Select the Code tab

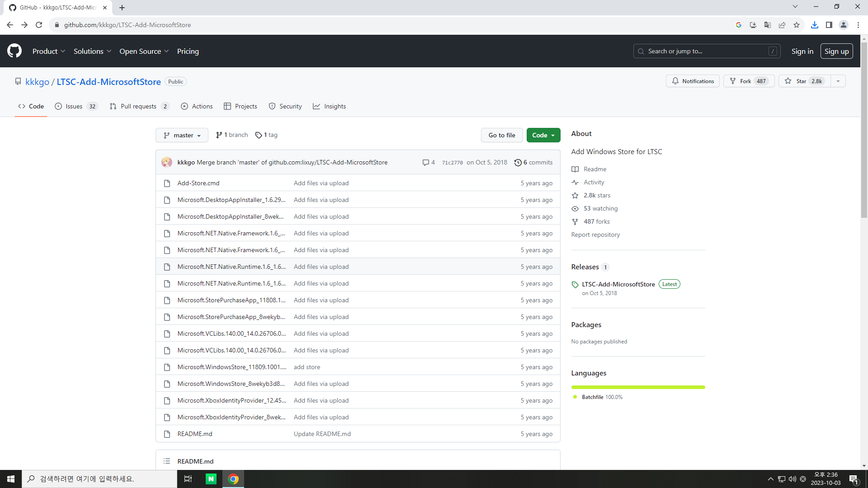point(31,106)
